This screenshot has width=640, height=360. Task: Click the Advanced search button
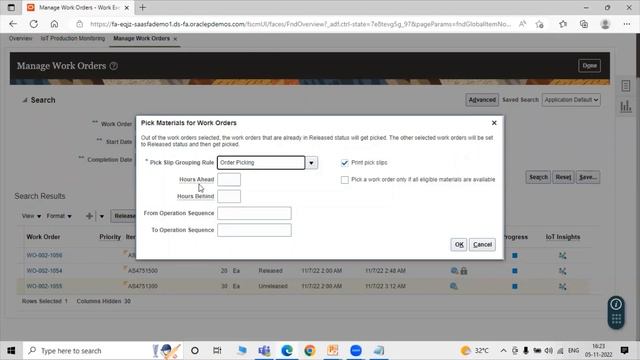tap(482, 100)
